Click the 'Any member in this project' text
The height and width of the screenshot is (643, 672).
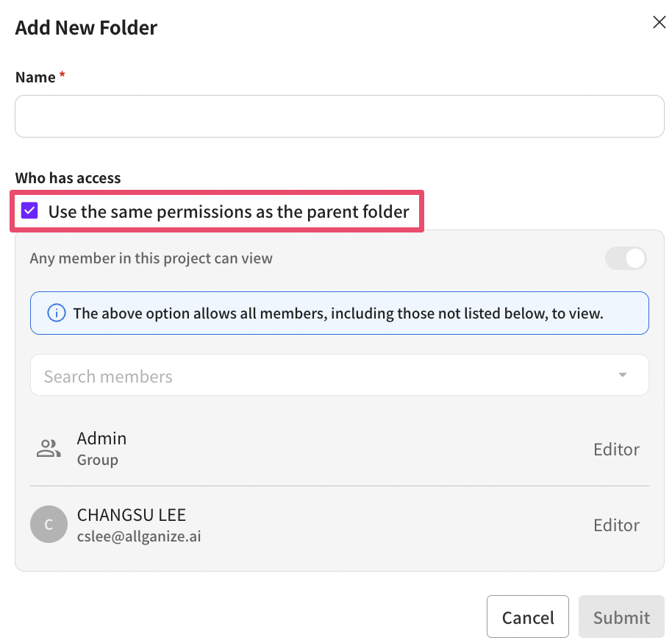tap(151, 259)
